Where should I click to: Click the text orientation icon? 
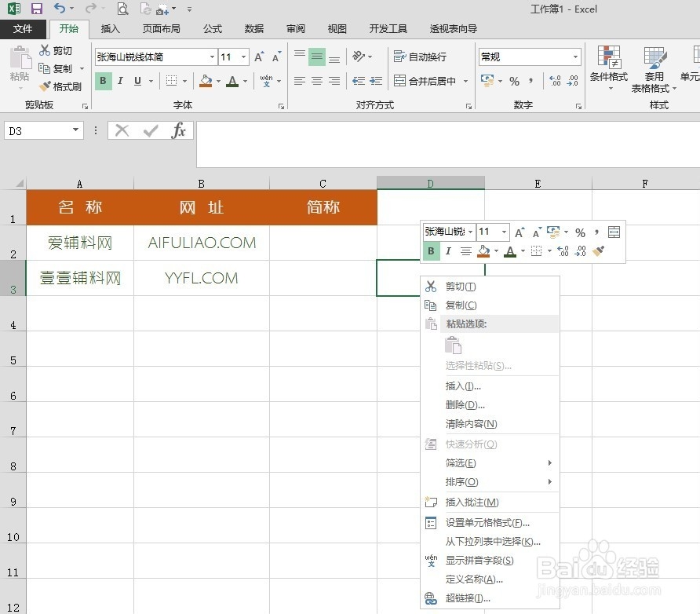tap(359, 57)
